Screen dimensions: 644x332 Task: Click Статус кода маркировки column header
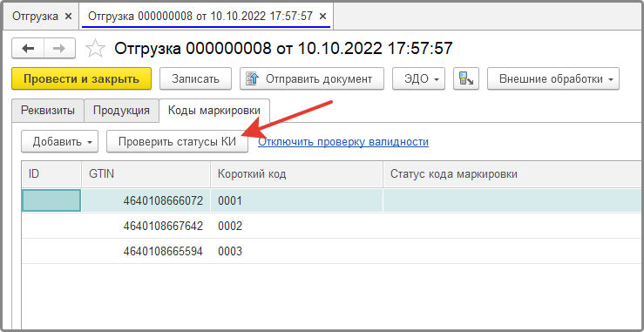[x=513, y=174]
